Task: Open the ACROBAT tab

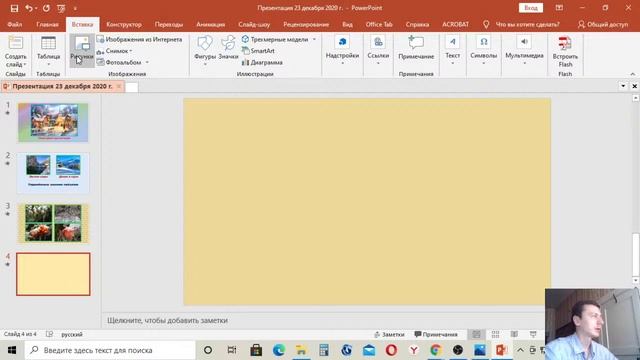Action: [456, 24]
